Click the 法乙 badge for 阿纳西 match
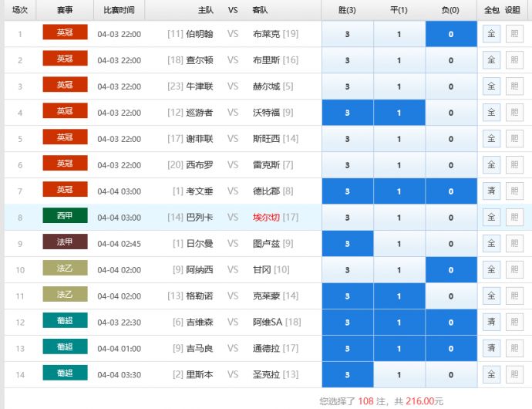Viewport: 532px width, 409px height. coord(65,269)
